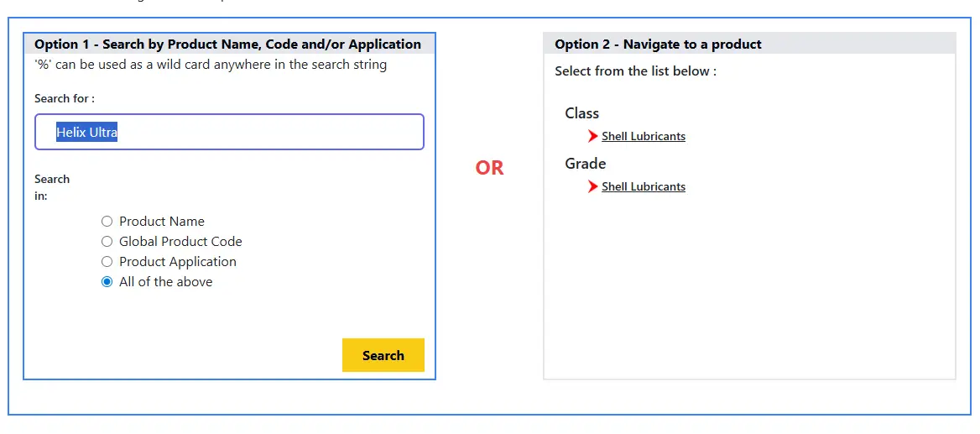The height and width of the screenshot is (434, 980).
Task: Click the Option 1 search panel heading
Action: click(227, 44)
